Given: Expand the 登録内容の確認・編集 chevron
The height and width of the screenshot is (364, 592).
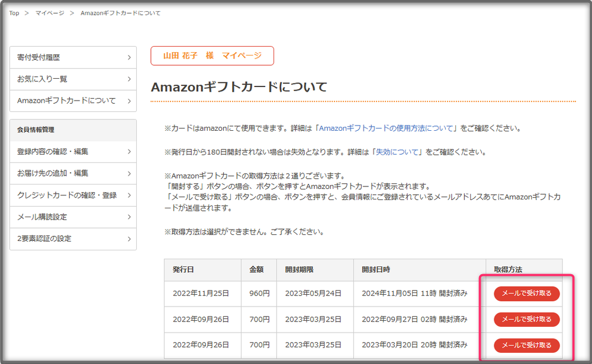Looking at the screenshot, I should (x=129, y=152).
